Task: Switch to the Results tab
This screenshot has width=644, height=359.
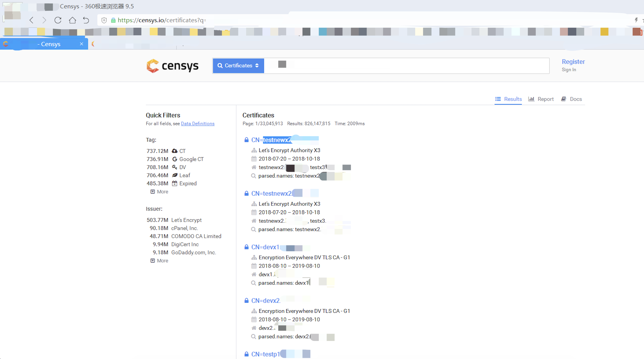Action: click(x=508, y=99)
